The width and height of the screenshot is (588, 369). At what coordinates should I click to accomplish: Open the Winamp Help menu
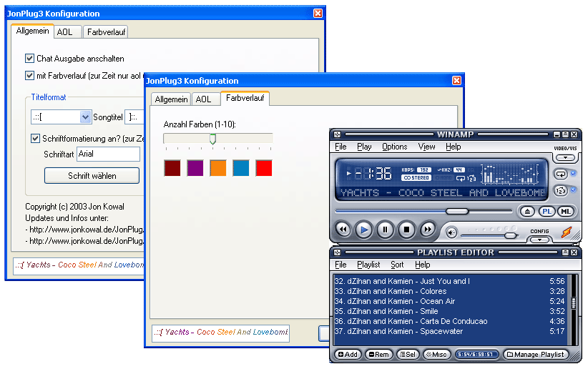point(454,147)
